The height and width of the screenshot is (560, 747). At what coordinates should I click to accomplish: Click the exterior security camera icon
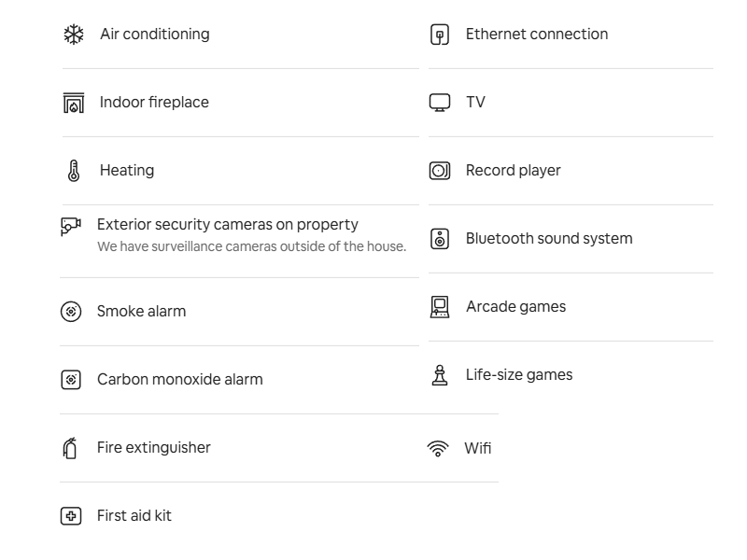tap(71, 226)
